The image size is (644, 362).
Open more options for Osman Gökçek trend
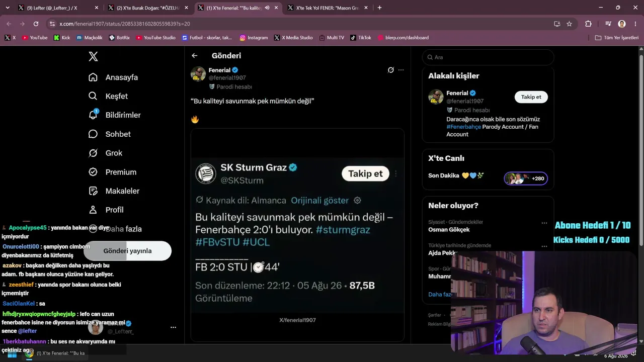(x=544, y=223)
